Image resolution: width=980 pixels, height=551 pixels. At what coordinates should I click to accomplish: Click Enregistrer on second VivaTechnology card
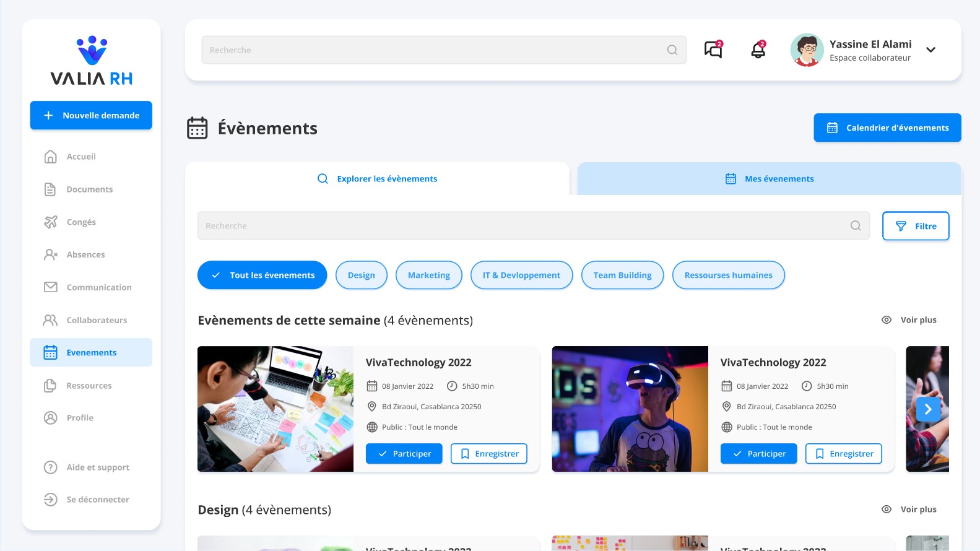click(844, 454)
